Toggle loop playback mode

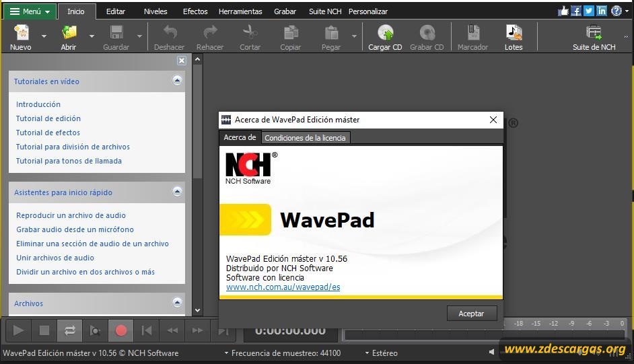[x=70, y=330]
